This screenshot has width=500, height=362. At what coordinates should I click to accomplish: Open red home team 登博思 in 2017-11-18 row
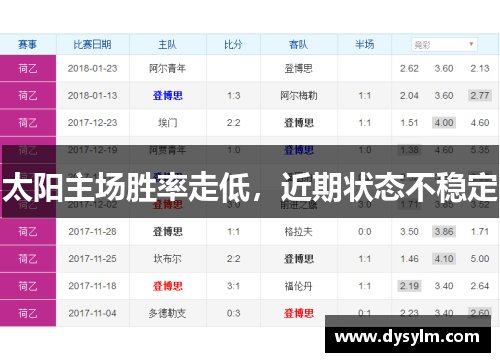click(x=167, y=286)
